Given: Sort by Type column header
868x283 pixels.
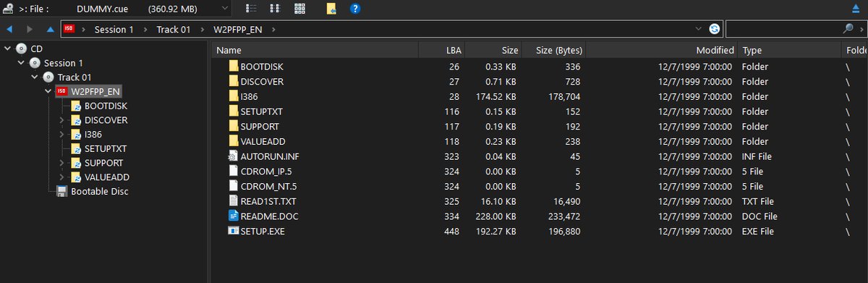Looking at the screenshot, I should (789, 51).
